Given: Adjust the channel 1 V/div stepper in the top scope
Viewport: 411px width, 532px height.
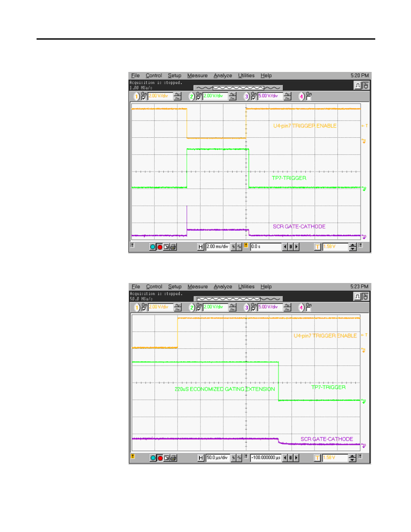Looking at the screenshot, I should pyautogui.click(x=177, y=96).
